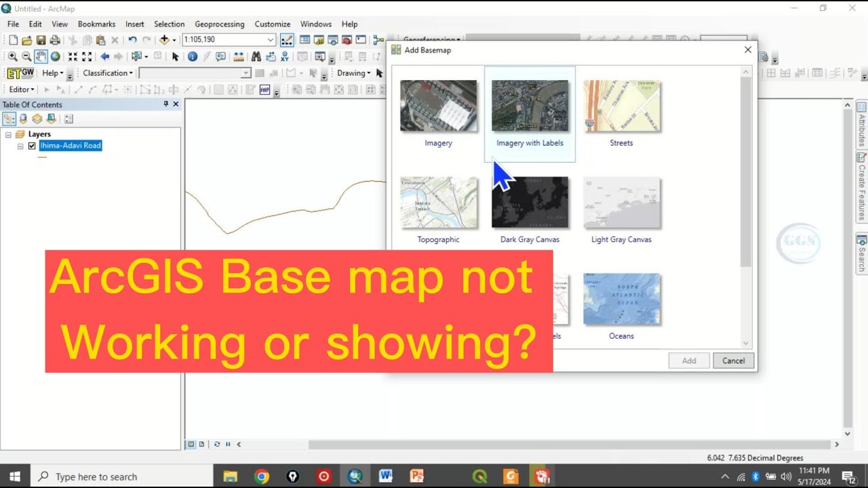Select the HTML Popup tool
Viewport: 868px width, 488px height.
(220, 56)
